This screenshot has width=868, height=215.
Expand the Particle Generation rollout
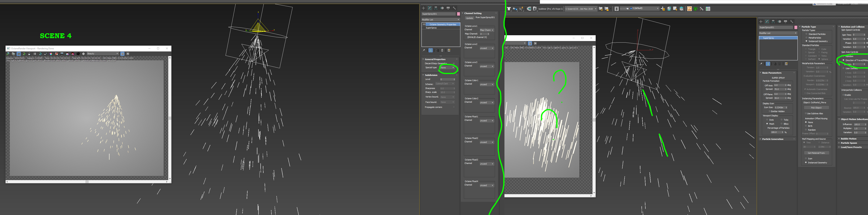pyautogui.click(x=773, y=139)
